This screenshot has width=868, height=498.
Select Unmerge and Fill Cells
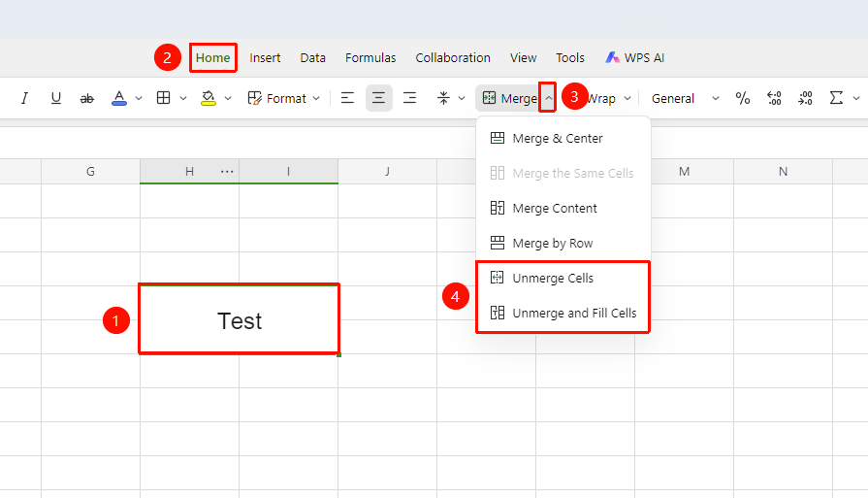(563, 313)
